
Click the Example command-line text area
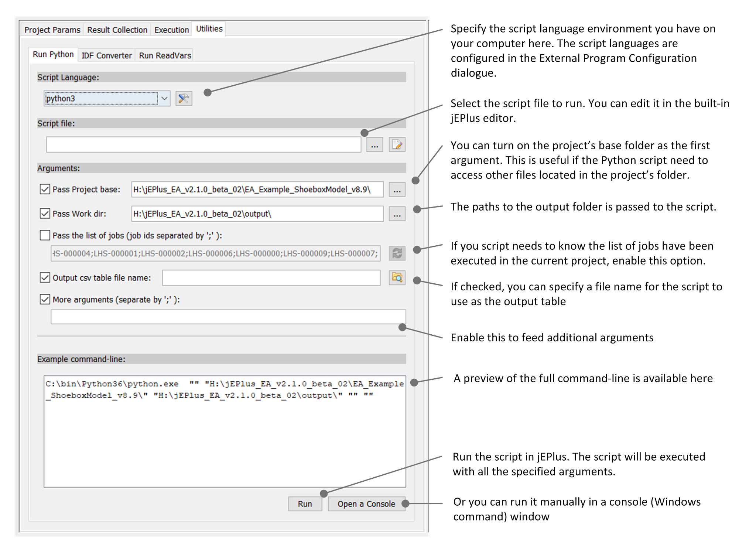[225, 431]
